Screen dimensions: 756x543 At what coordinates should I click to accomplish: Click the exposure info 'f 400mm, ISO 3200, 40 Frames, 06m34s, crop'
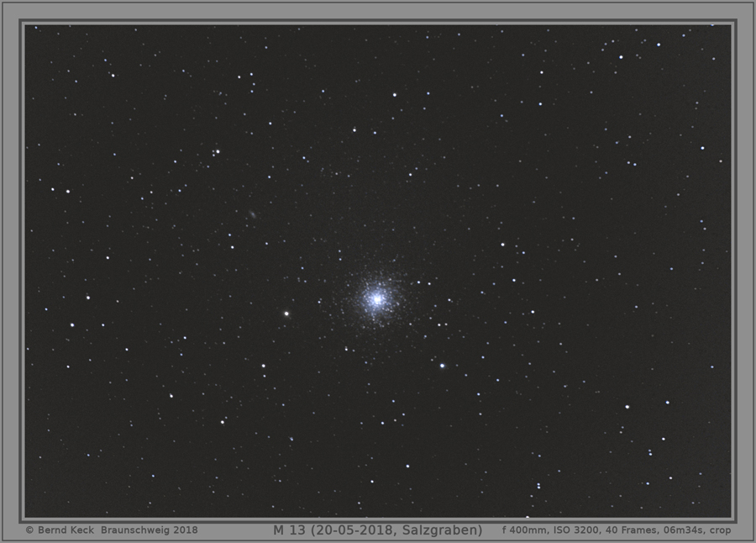pyautogui.click(x=617, y=530)
